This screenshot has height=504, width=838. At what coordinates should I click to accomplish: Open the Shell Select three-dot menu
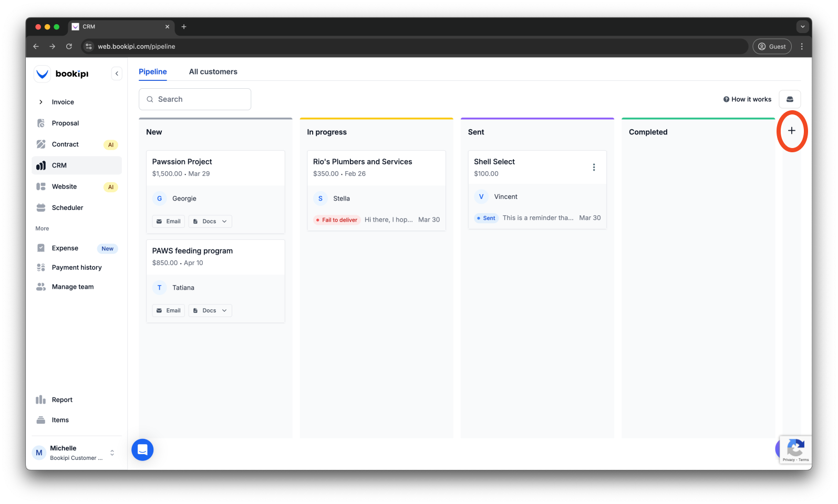(x=594, y=167)
